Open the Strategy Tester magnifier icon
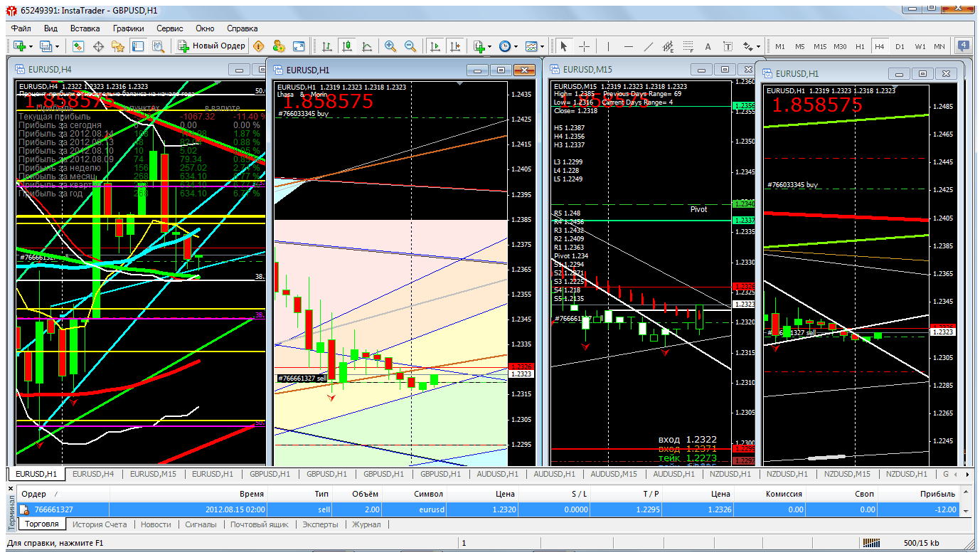 [x=158, y=46]
